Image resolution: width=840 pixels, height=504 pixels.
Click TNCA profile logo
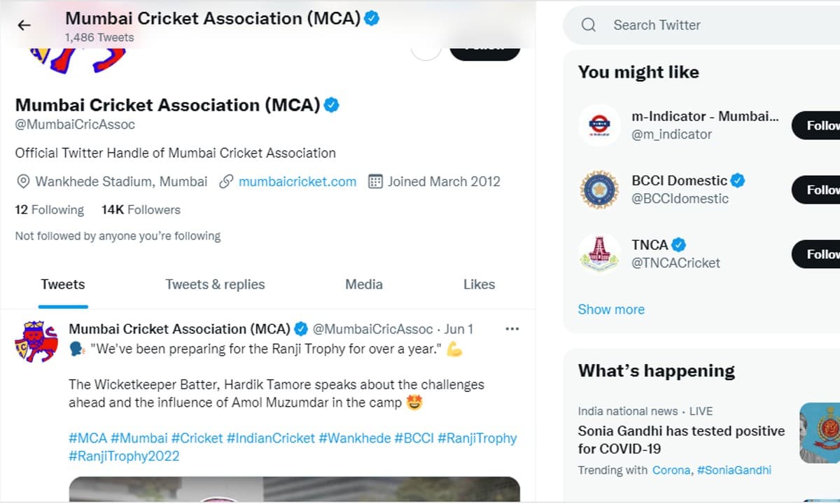pyautogui.click(x=600, y=253)
